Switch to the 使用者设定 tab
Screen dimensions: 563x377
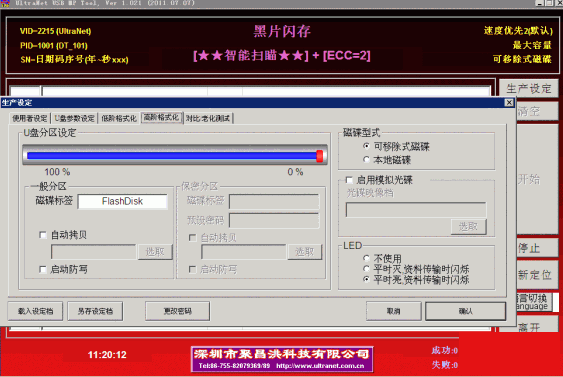pos(30,118)
